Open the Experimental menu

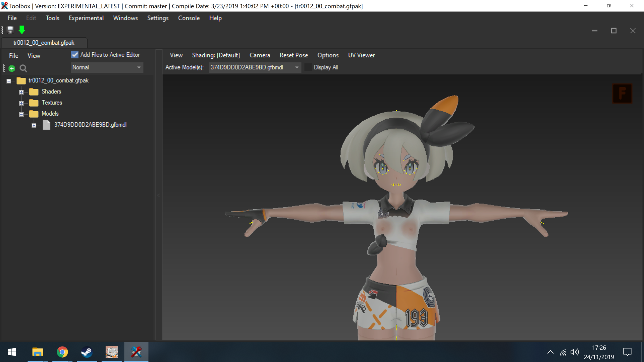coord(86,18)
